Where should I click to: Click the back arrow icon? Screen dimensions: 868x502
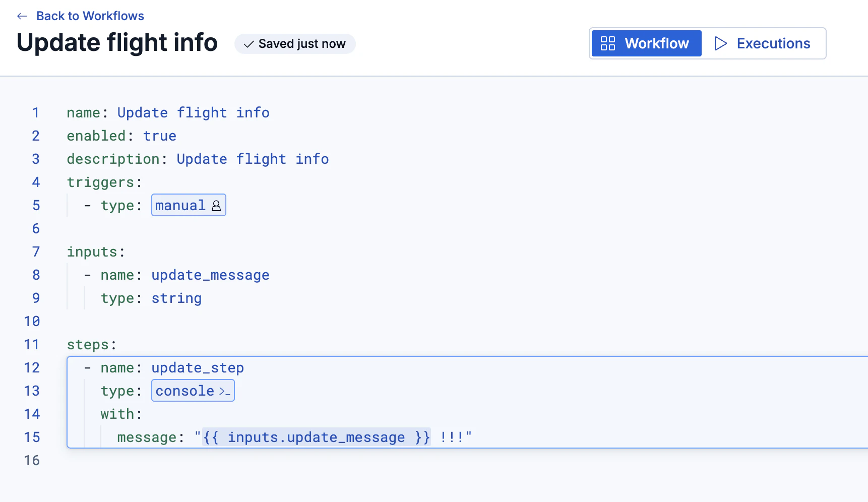click(x=22, y=16)
